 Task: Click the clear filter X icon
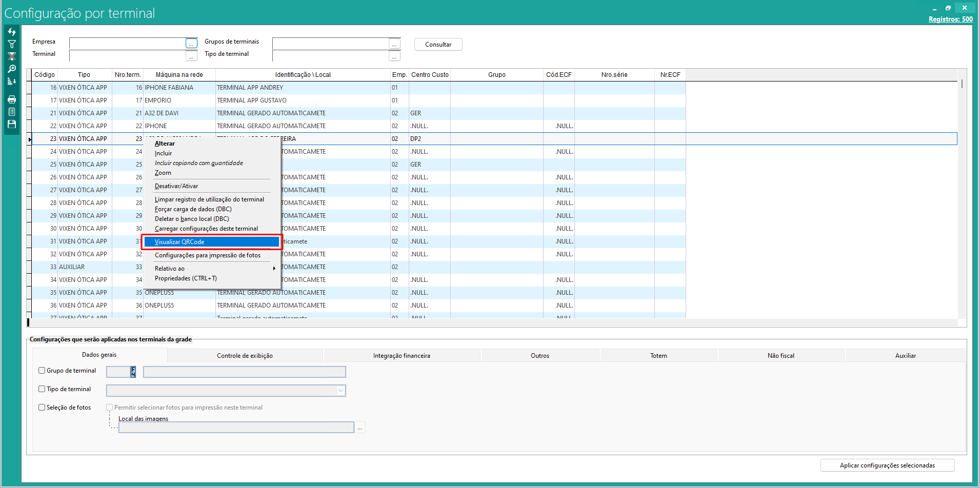(x=12, y=56)
